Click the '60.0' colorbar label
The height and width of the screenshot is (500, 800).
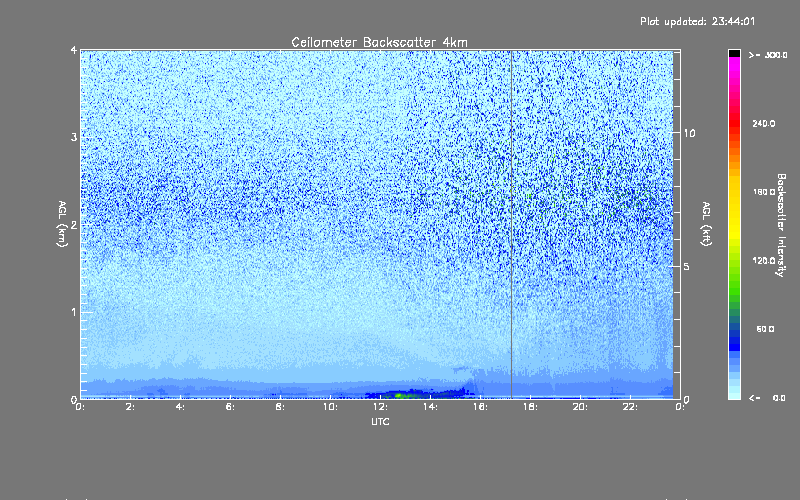tap(765, 329)
